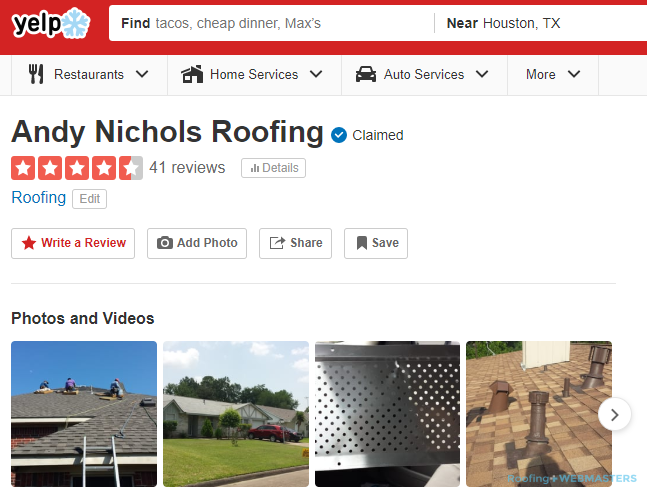The width and height of the screenshot is (647, 494).
Task: Expand the Auto Services dropdown chevron
Action: pos(482,74)
